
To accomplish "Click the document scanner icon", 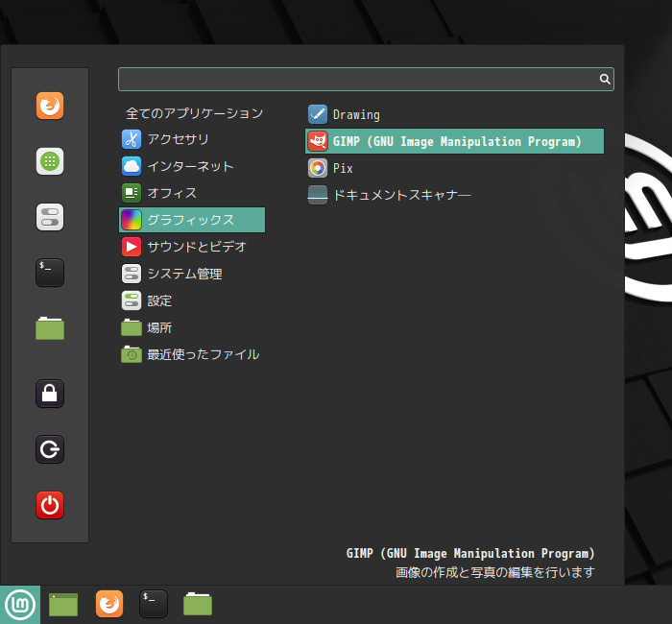I will (x=318, y=195).
